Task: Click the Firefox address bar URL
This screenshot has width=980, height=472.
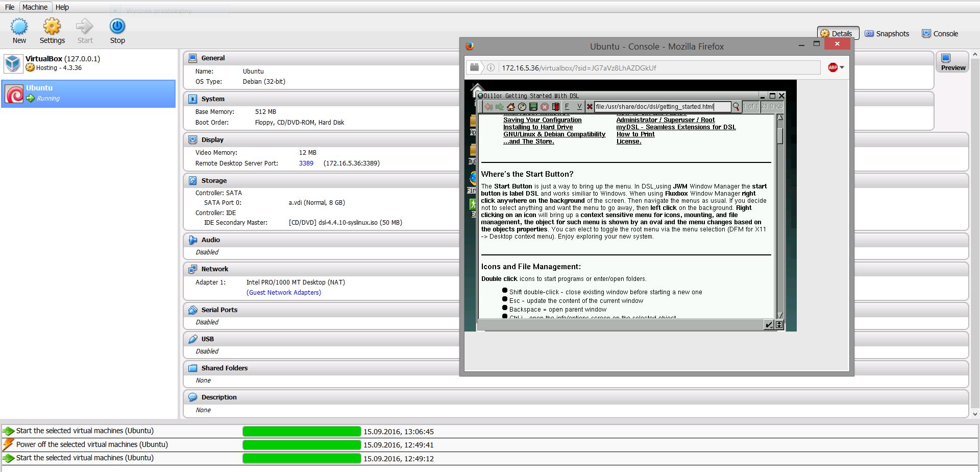Action: (579, 67)
